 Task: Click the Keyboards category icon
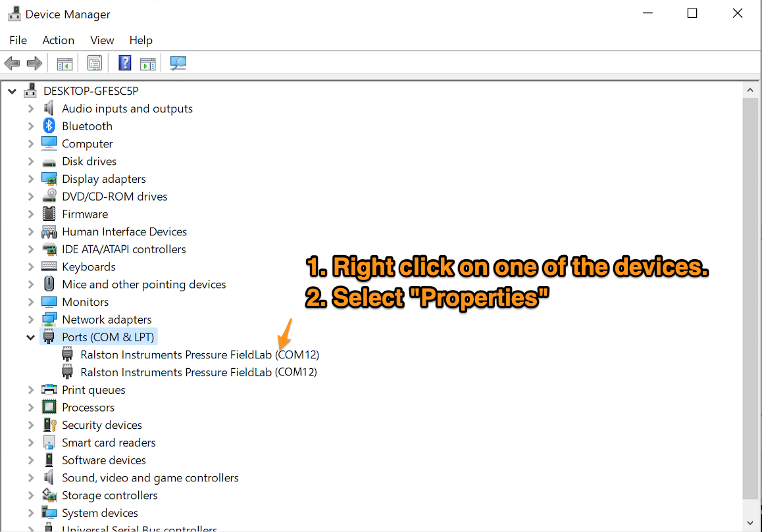(49, 266)
